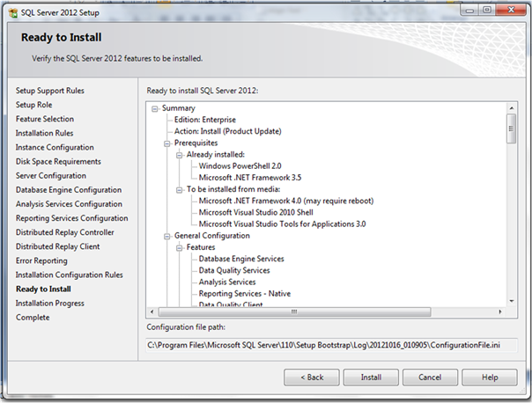
Task: Select the Complete step
Action: 33,318
